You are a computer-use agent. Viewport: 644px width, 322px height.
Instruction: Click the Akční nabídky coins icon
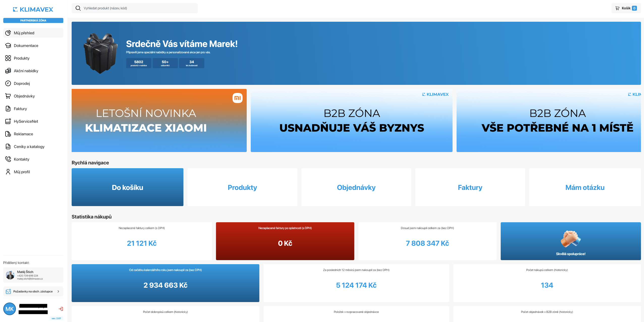8,71
